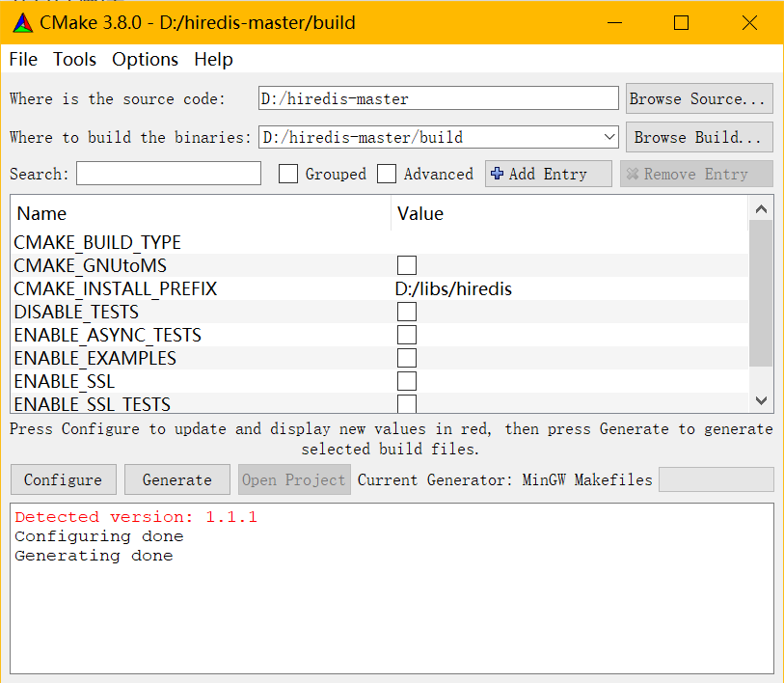Toggle the CMAKE_GNUtoMS checkbox
The image size is (784, 683).
pyautogui.click(x=407, y=265)
